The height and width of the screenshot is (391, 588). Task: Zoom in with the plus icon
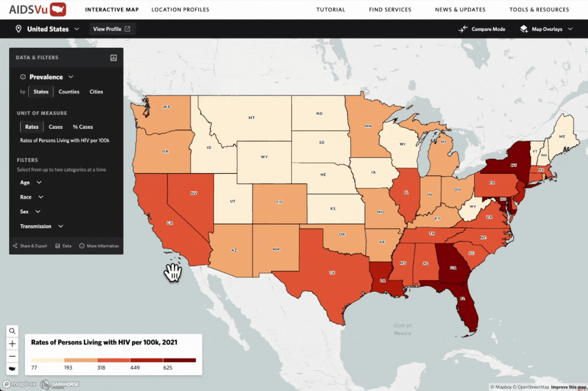(12, 344)
